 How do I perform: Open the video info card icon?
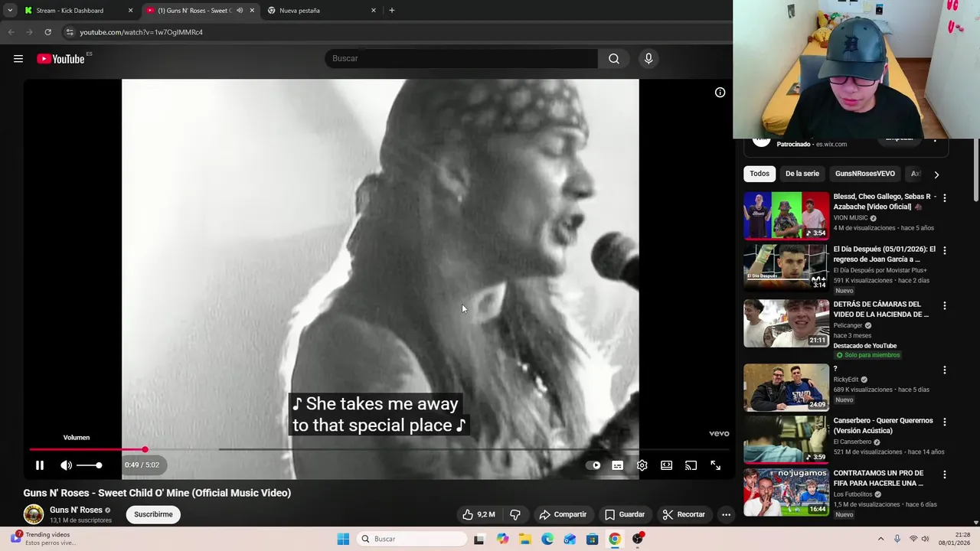(x=720, y=93)
